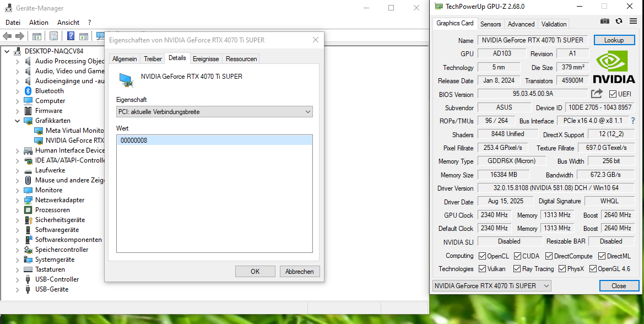Switch to the Treiber tab
The image size is (644, 324).
pyautogui.click(x=153, y=59)
